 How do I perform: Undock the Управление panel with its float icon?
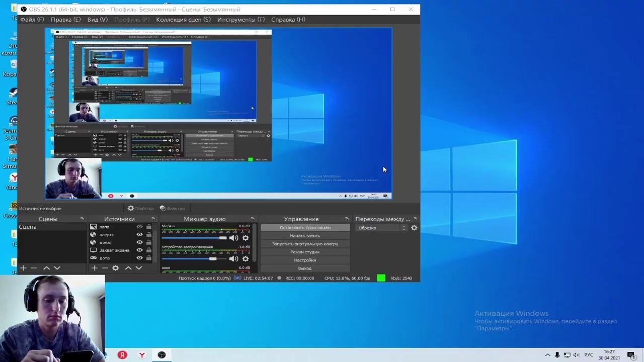[347, 219]
